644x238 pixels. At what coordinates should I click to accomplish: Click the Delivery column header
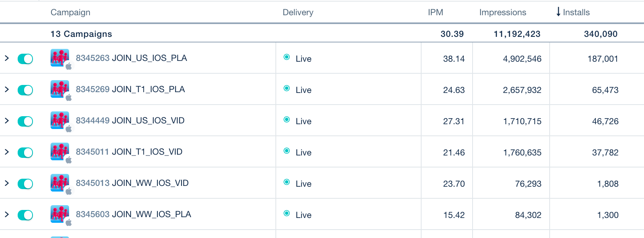(298, 12)
